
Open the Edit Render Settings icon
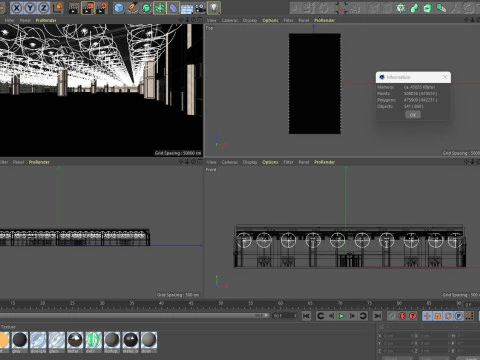102,8
